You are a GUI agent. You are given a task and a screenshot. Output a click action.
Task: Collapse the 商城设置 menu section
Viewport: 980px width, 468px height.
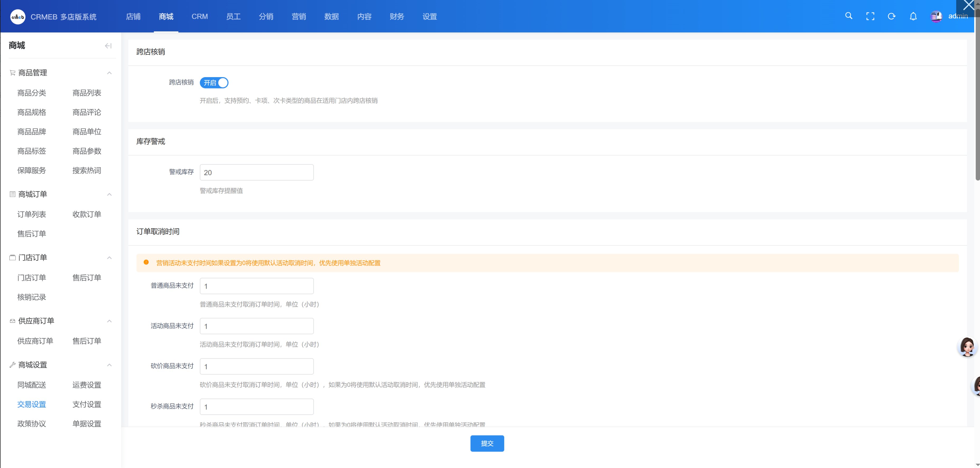109,365
